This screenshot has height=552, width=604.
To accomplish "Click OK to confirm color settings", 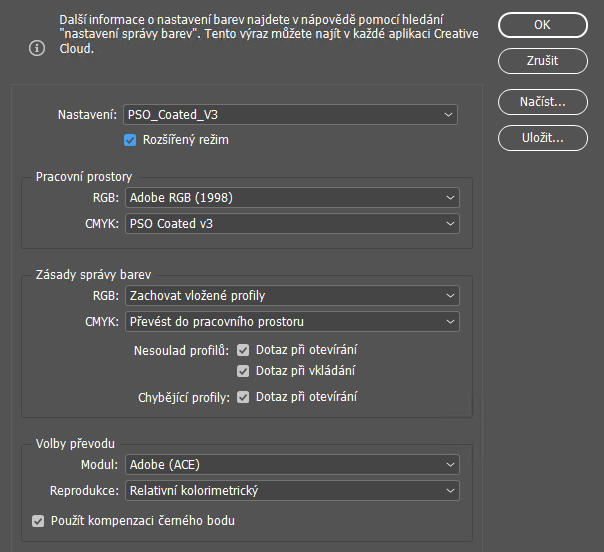I will click(x=542, y=24).
